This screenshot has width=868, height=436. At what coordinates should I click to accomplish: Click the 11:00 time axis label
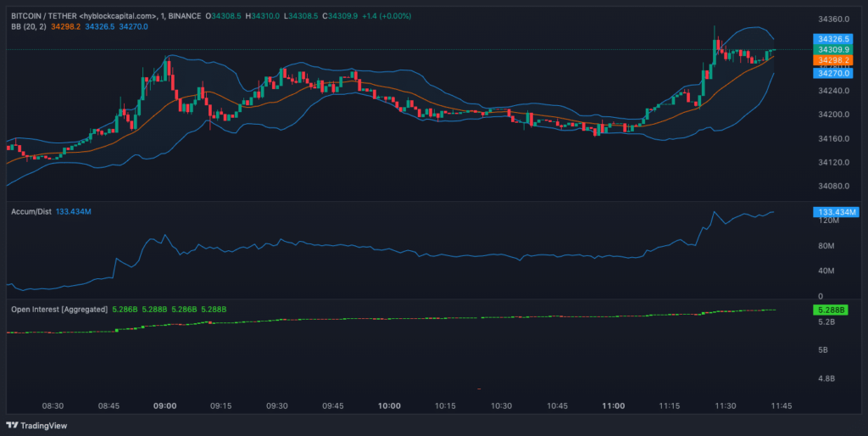coord(613,406)
